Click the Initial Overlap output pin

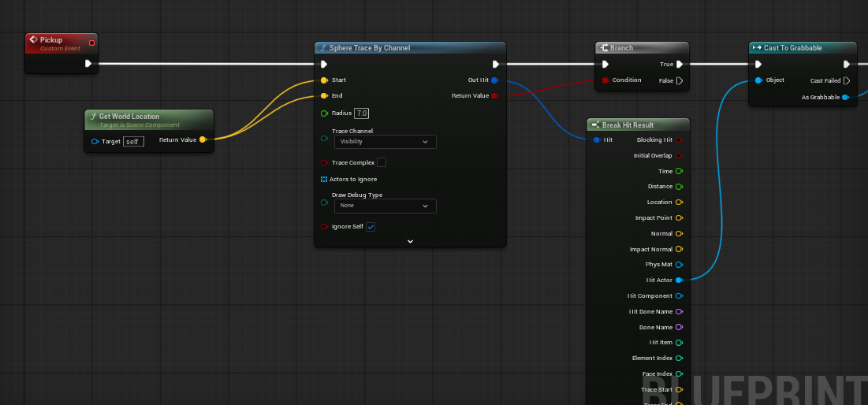pyautogui.click(x=680, y=155)
